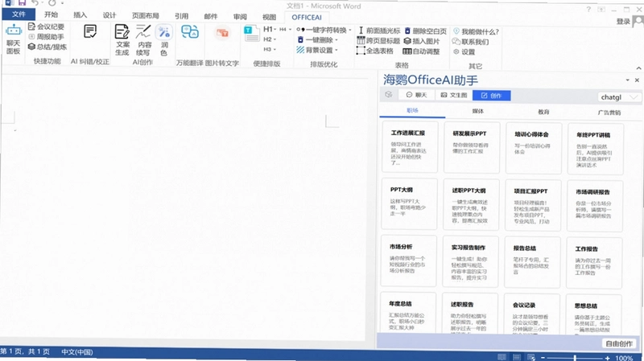Open the 文件 file menu
The image size is (644, 361).
click(x=19, y=14)
